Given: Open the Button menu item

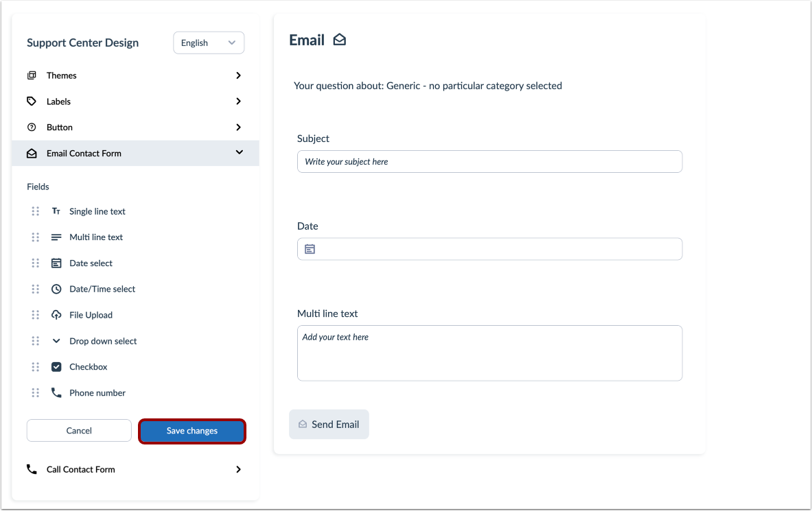Looking at the screenshot, I should pos(135,127).
